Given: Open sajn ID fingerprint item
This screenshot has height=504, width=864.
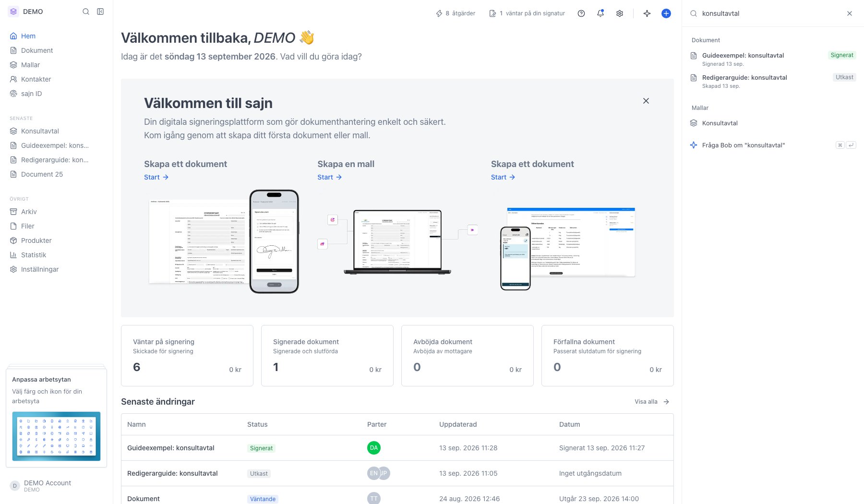Looking at the screenshot, I should coord(56,94).
